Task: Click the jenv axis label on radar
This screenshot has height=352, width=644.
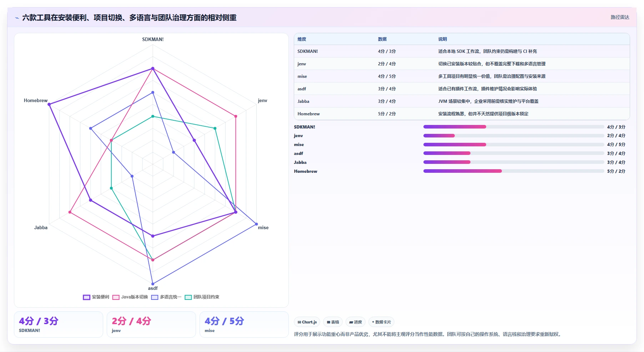Action: [x=262, y=101]
